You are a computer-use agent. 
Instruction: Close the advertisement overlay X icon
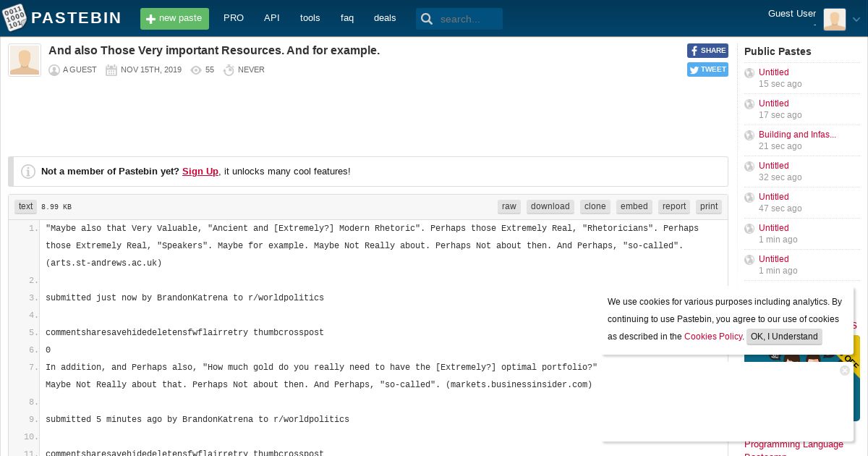[845, 371]
